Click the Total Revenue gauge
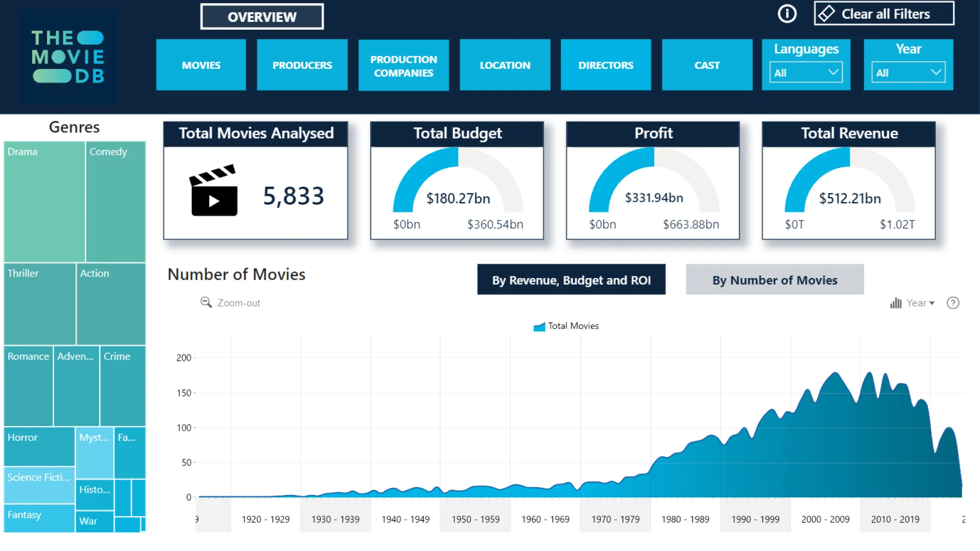 (x=850, y=180)
